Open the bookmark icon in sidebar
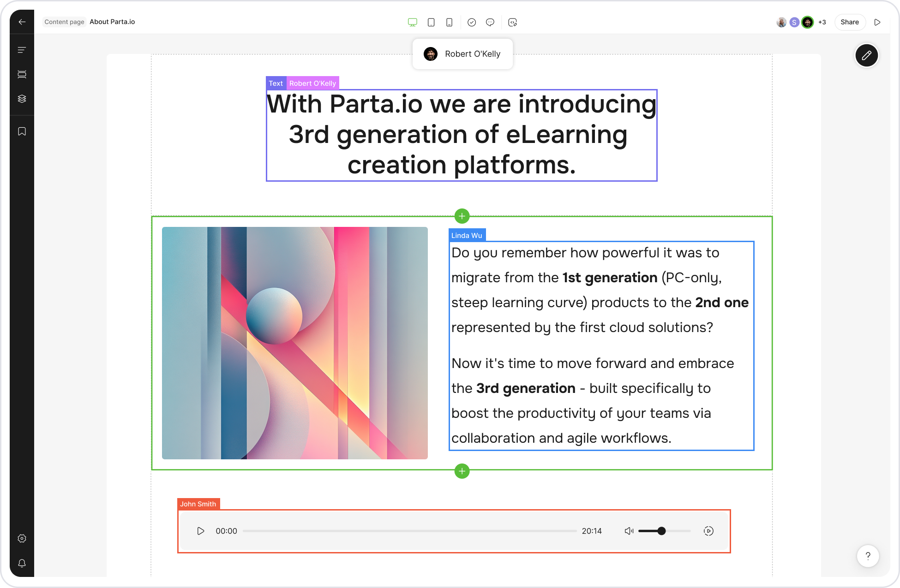Screen dimensions: 900x588 click(22, 131)
